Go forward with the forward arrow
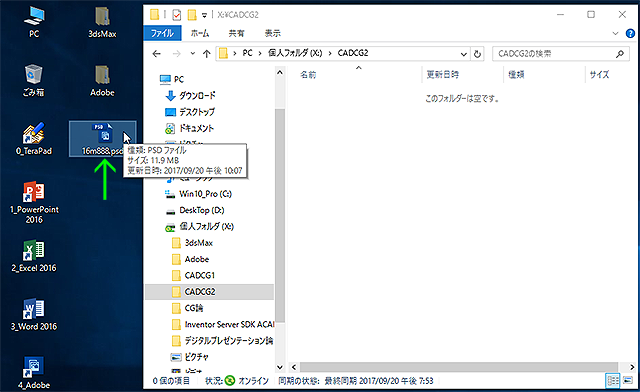This screenshot has height=392, width=640. pos(176,53)
